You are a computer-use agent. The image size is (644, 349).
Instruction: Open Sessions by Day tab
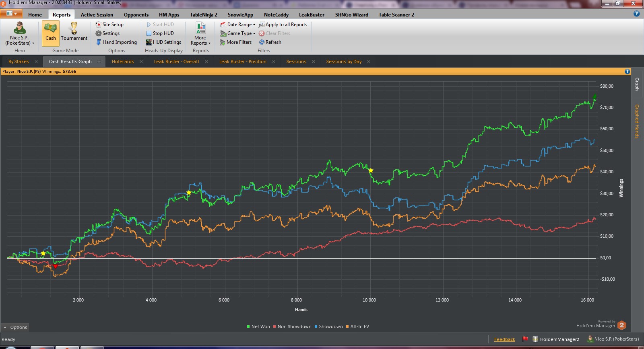[344, 62]
